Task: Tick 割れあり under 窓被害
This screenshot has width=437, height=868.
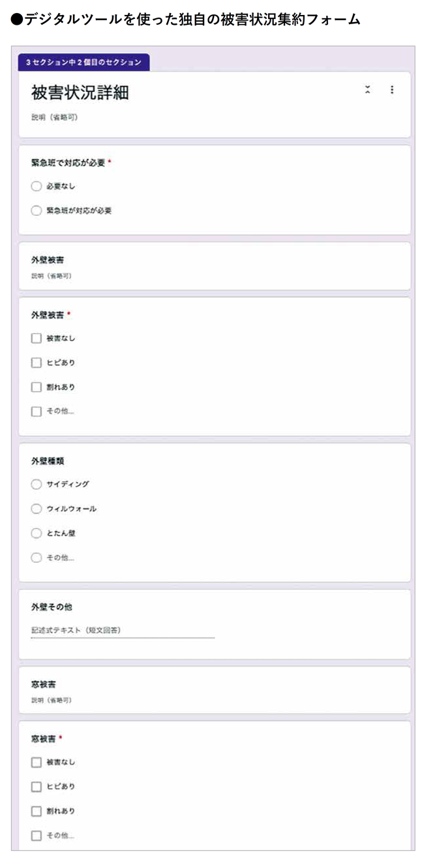Action: point(37,811)
